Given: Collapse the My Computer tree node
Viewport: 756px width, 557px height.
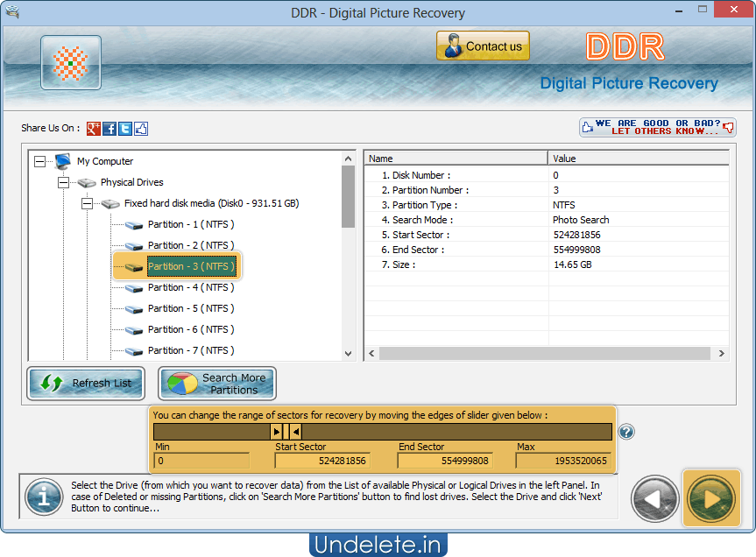Looking at the screenshot, I should [x=40, y=161].
